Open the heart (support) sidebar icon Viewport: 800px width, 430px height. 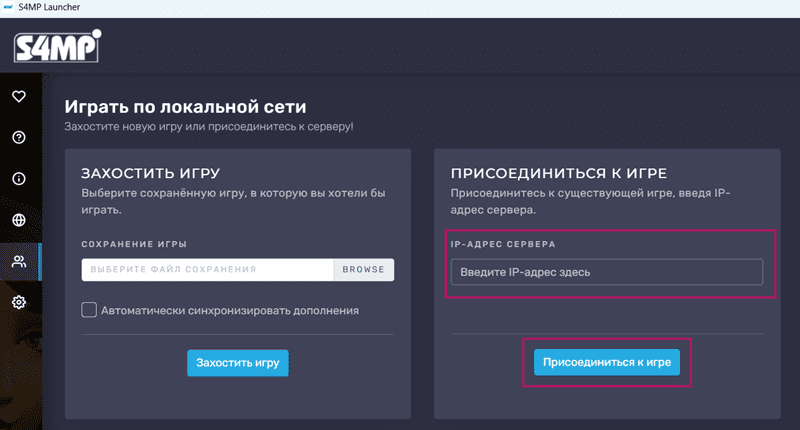tap(19, 96)
